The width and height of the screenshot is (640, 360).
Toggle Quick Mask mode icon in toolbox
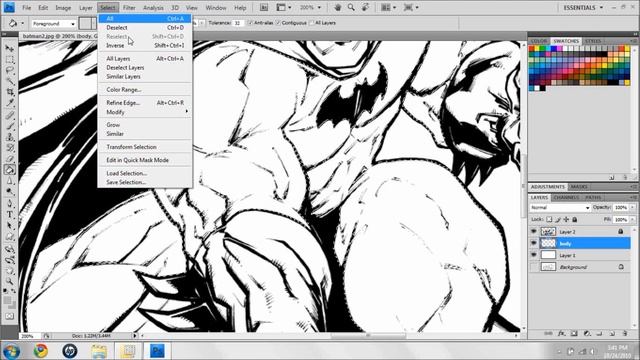coord(9,316)
